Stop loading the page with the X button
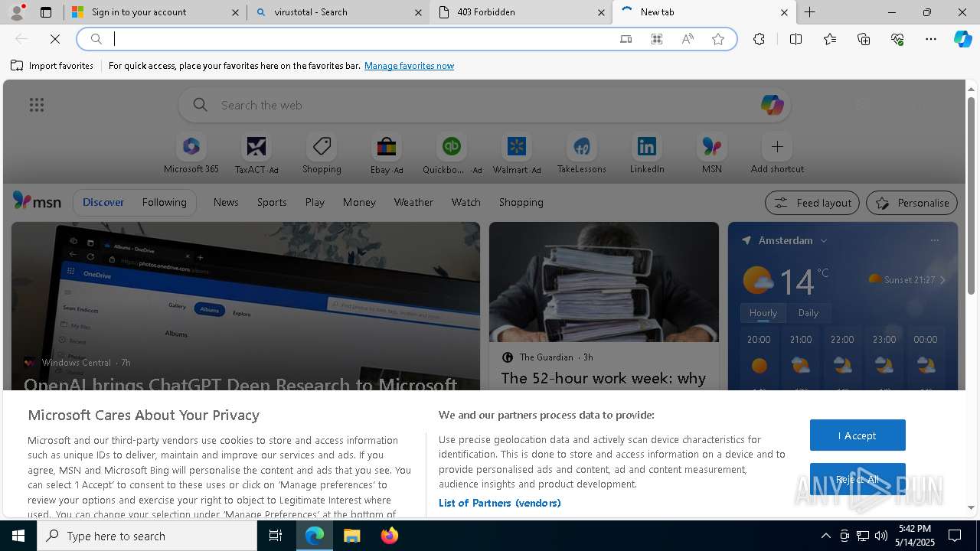The height and width of the screenshot is (551, 980). pyautogui.click(x=55, y=39)
